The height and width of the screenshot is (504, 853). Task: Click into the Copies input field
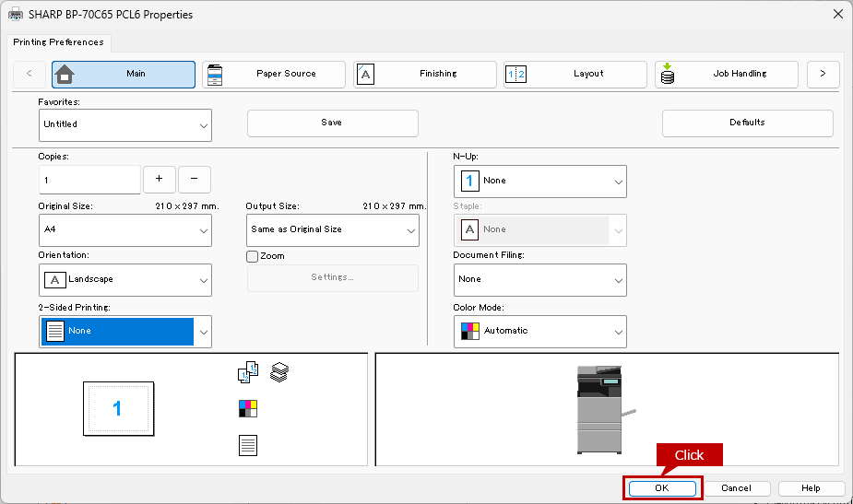click(89, 180)
